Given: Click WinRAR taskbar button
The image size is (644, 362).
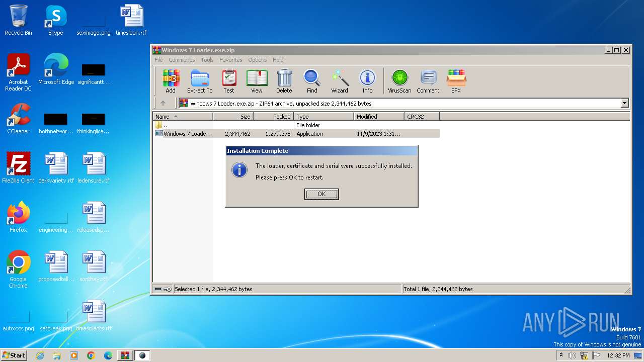Looking at the screenshot, I should [125, 355].
